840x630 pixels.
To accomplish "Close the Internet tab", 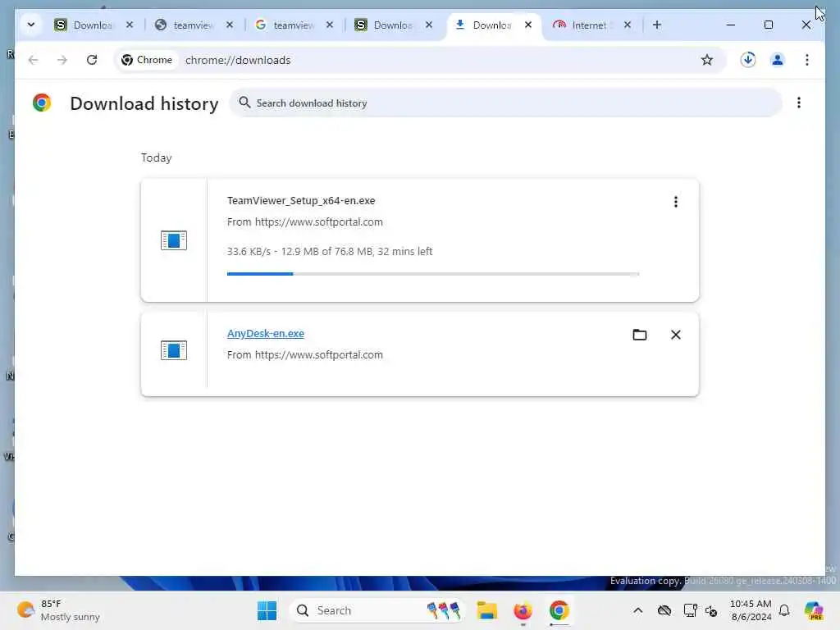I will pos(628,25).
